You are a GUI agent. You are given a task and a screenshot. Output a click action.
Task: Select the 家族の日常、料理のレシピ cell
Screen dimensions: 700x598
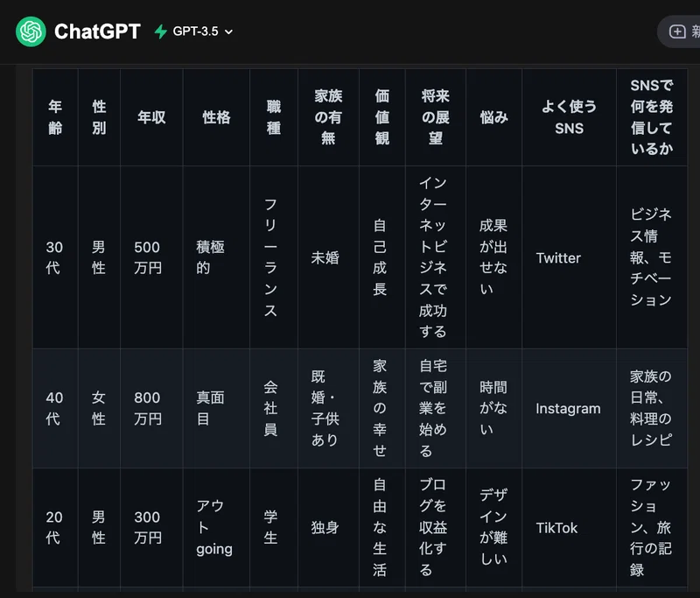point(650,408)
